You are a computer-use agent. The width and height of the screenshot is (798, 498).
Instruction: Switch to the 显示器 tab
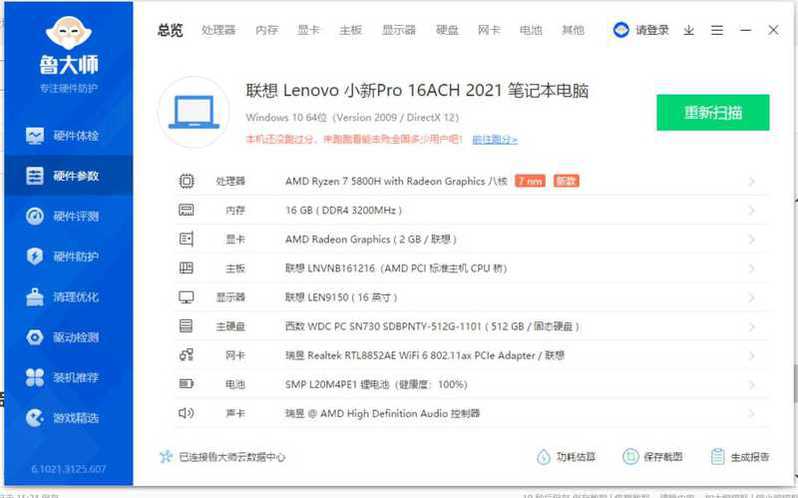coord(399,31)
